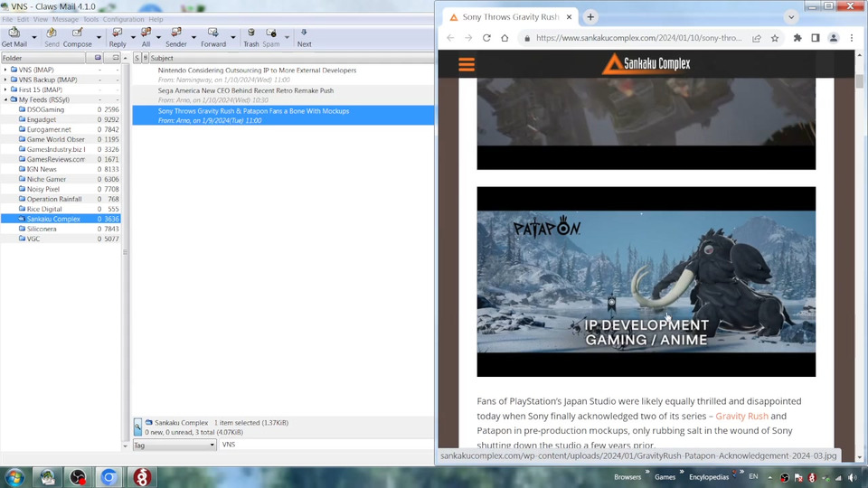This screenshot has height=488, width=868.
Task: Expand First 15 (IMAP) tree node
Action: (x=5, y=89)
